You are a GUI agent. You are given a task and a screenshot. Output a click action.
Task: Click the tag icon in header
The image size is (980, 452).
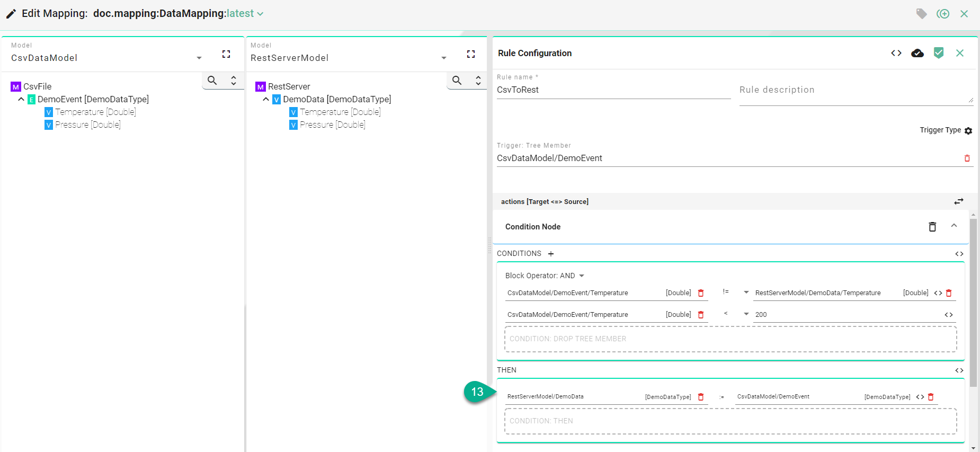tap(921, 14)
